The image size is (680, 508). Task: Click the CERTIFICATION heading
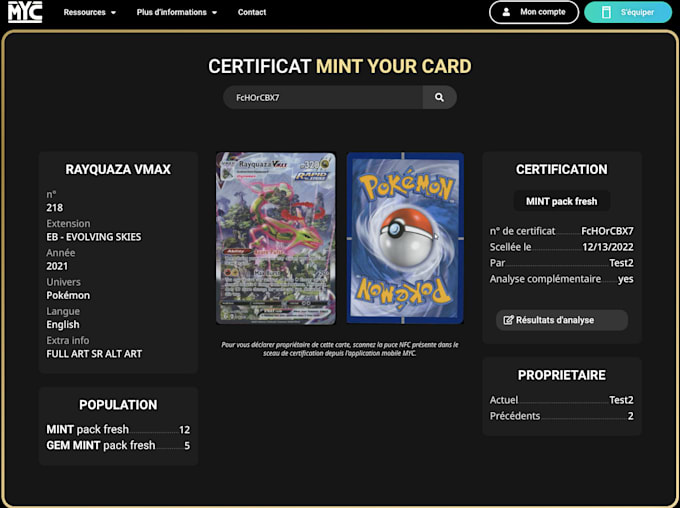coord(562,169)
